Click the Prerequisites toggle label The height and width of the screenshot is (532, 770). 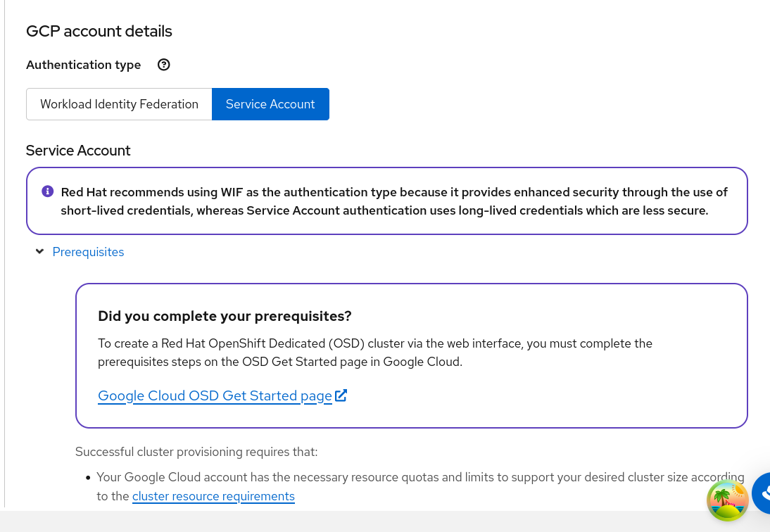tap(88, 252)
